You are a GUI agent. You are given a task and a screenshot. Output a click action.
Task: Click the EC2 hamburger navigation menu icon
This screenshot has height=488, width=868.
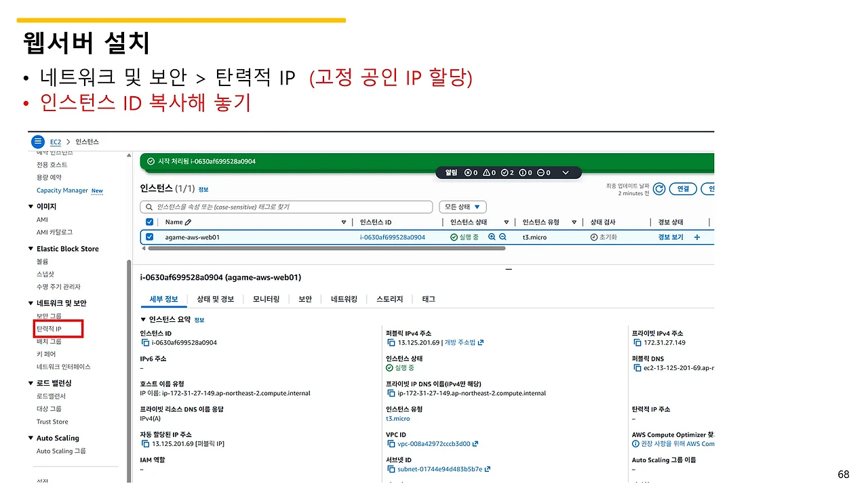38,141
